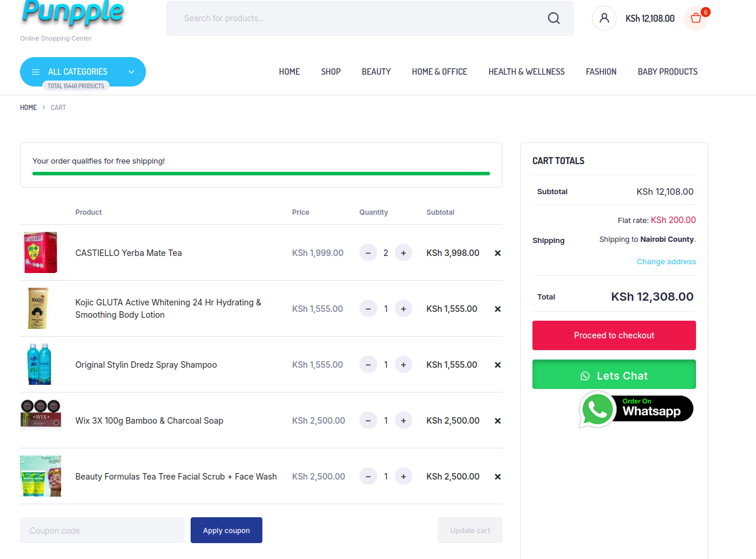756x559 pixels.
Task: Increase quantity of Beauty Formulas Facial Scrub
Action: (x=404, y=477)
